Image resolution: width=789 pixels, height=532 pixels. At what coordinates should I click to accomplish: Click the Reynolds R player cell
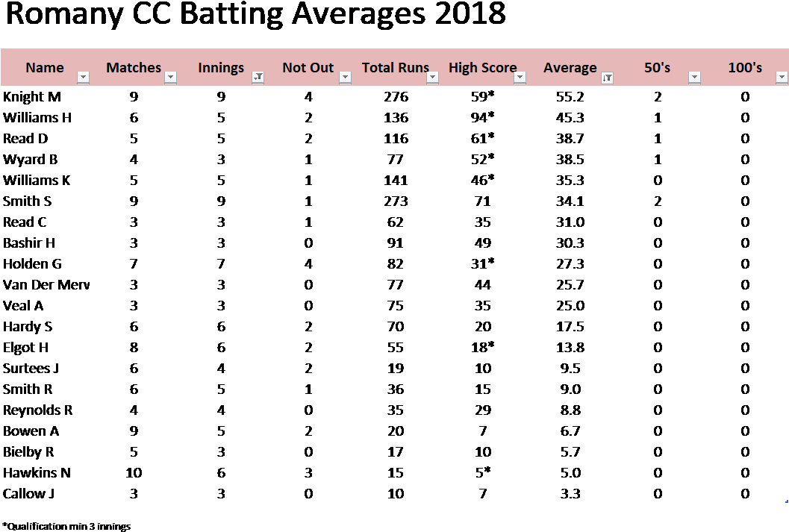tap(37, 410)
